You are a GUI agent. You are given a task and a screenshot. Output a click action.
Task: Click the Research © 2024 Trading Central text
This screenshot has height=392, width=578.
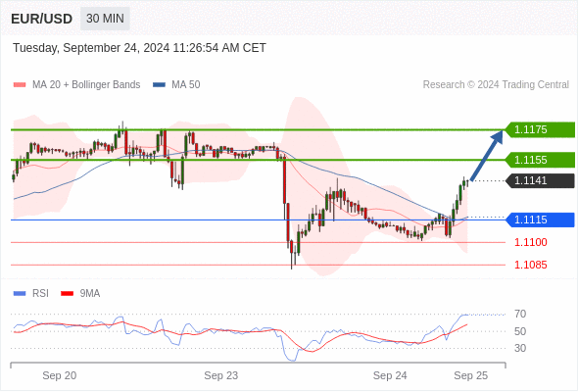click(x=496, y=85)
